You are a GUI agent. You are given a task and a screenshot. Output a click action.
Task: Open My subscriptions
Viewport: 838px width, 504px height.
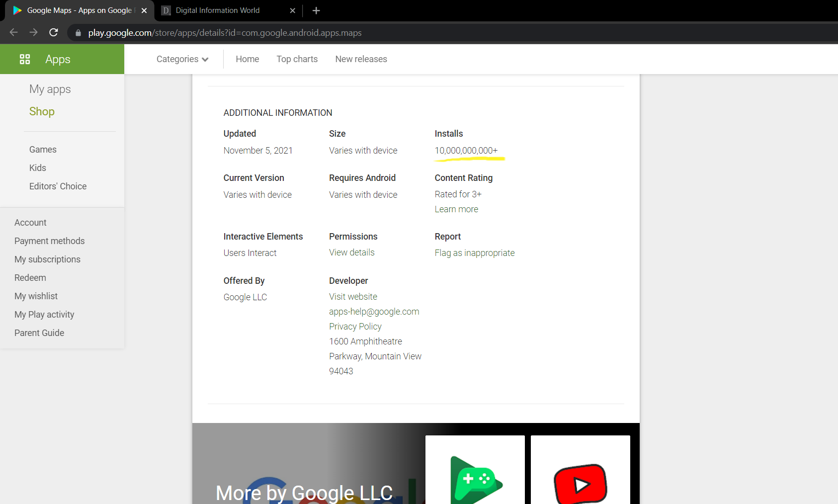coord(47,259)
